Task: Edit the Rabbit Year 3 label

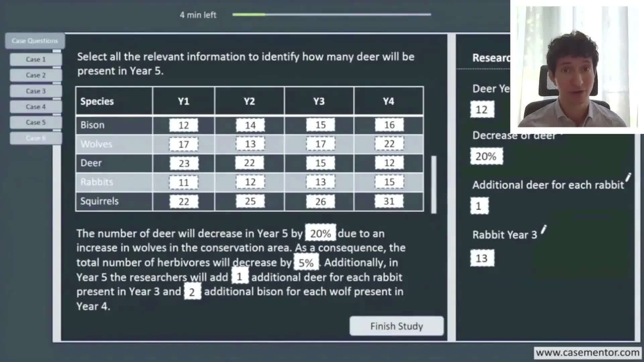Action: point(544,229)
